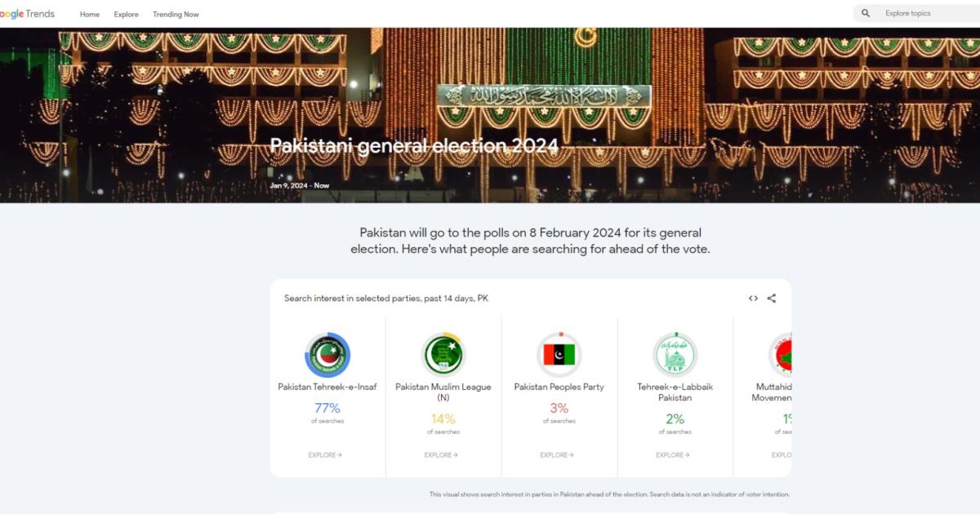The width and height of the screenshot is (980, 514).
Task: Click the Muttahida Qaumi Movement logo
Action: click(782, 355)
